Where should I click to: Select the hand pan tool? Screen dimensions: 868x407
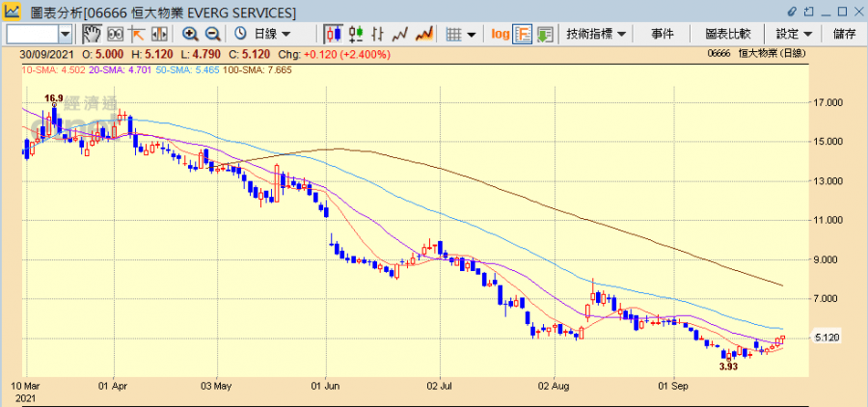pos(92,34)
